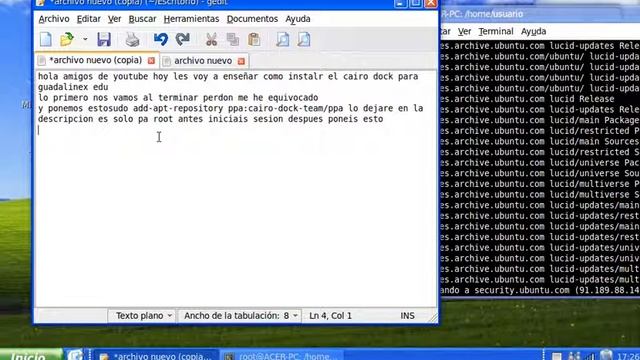Screen dimensions: 640x360
Task: Close the '*archivo nuevo (copia)' tab
Action: click(x=151, y=60)
